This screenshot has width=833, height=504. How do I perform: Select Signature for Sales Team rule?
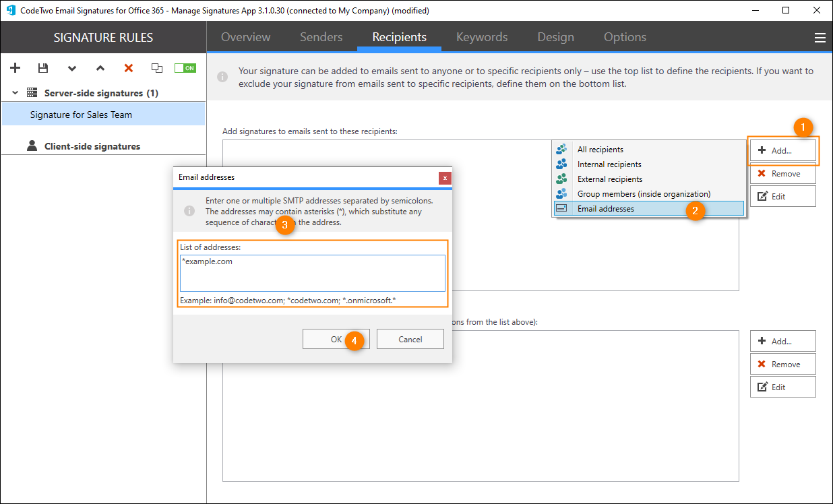pyautogui.click(x=81, y=115)
